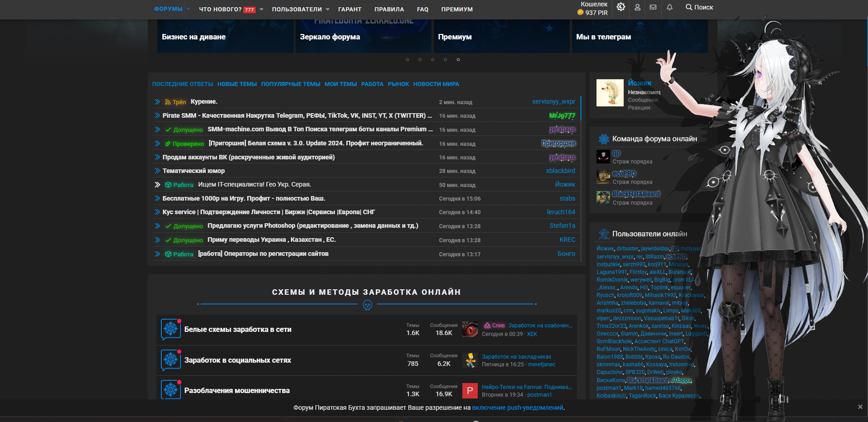Select third carousel pagination dot
The image size is (868, 422).
432,60
